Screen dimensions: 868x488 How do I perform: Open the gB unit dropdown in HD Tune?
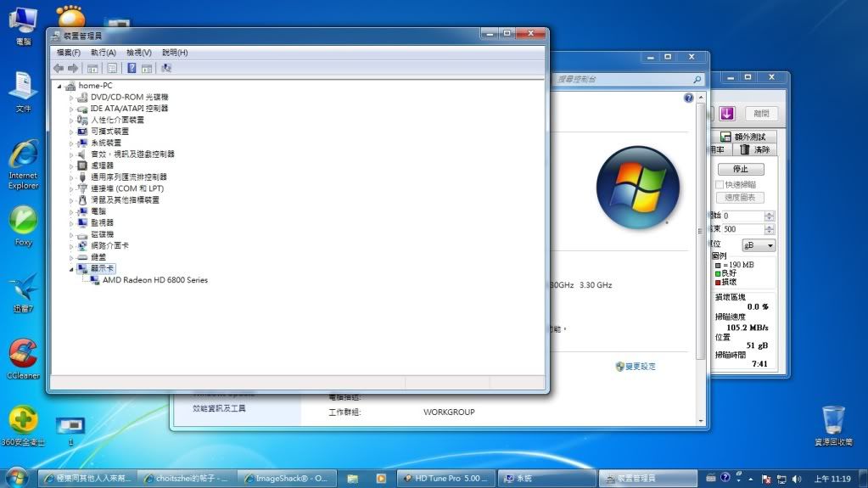point(759,245)
